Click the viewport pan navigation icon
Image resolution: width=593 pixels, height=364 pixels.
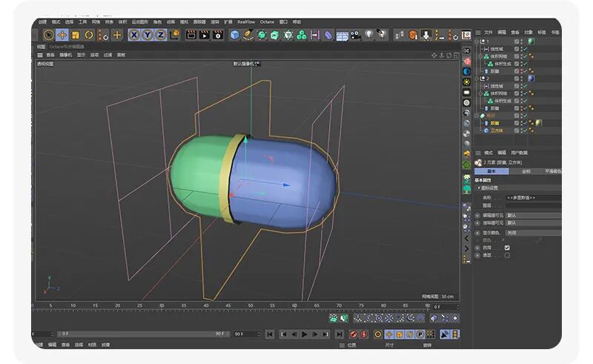[434, 56]
